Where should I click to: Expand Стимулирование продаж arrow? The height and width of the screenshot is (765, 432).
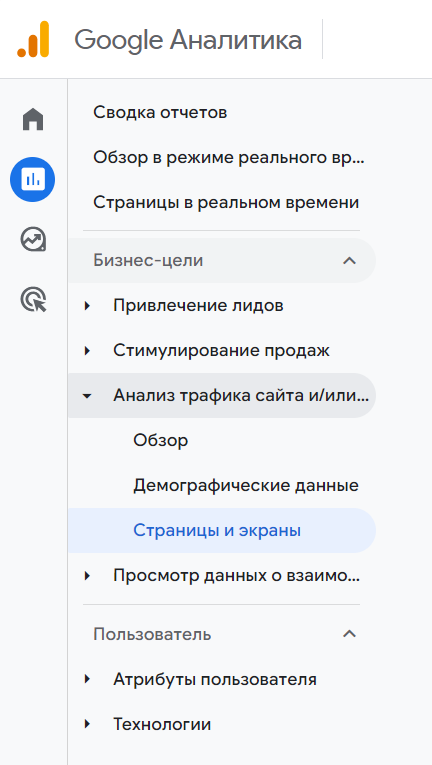tap(87, 351)
